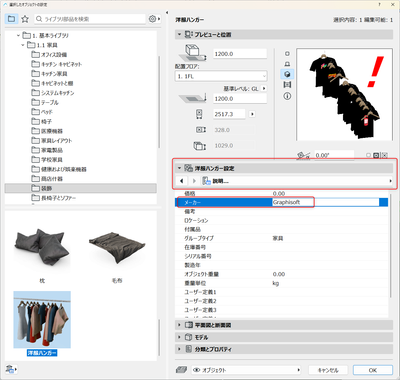Collapse the プレビューと位置 panel
The image size is (400, 380).
click(x=179, y=34)
